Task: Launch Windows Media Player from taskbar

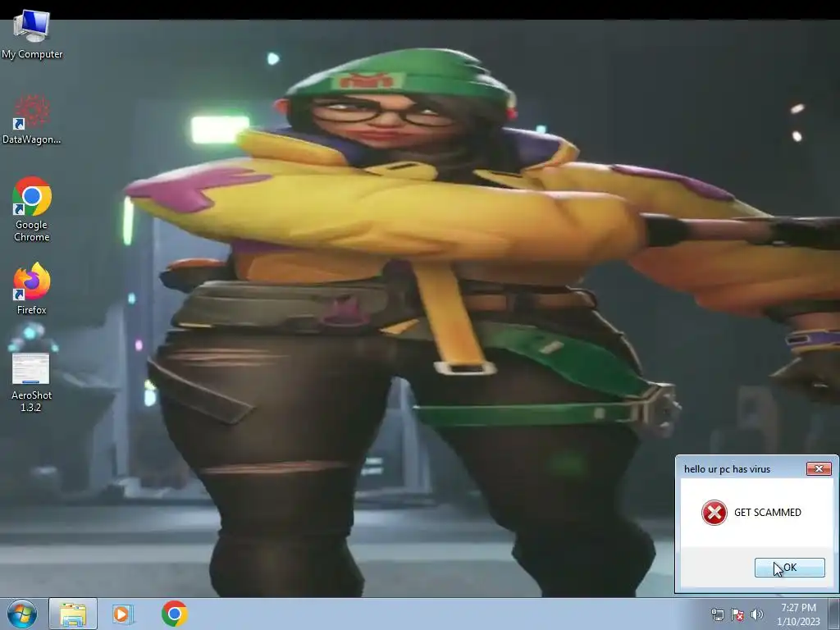Action: [121, 614]
